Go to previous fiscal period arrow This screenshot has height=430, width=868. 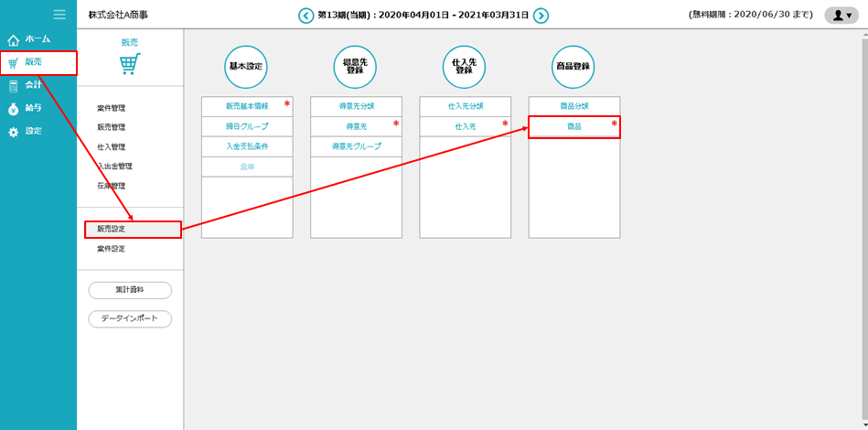(x=305, y=16)
